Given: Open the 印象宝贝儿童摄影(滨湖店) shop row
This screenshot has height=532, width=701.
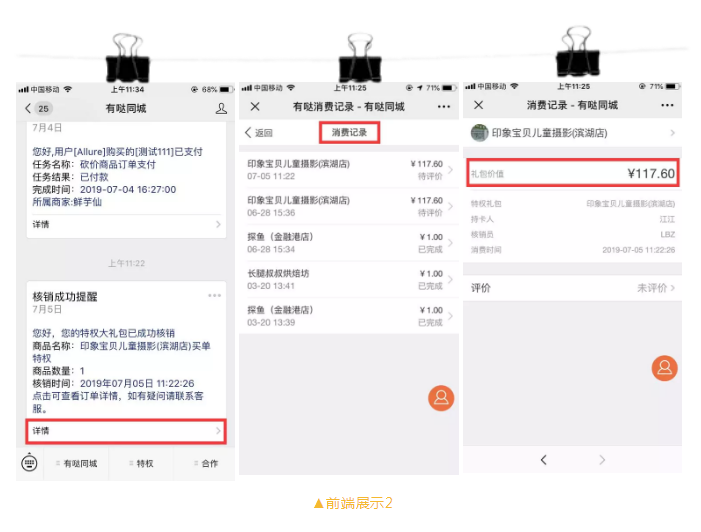Looking at the screenshot, I should (x=572, y=133).
